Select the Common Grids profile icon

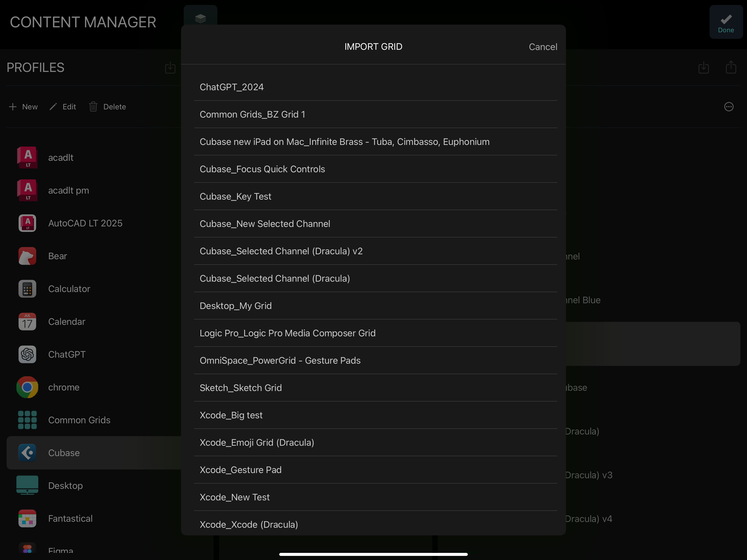pos(27,420)
